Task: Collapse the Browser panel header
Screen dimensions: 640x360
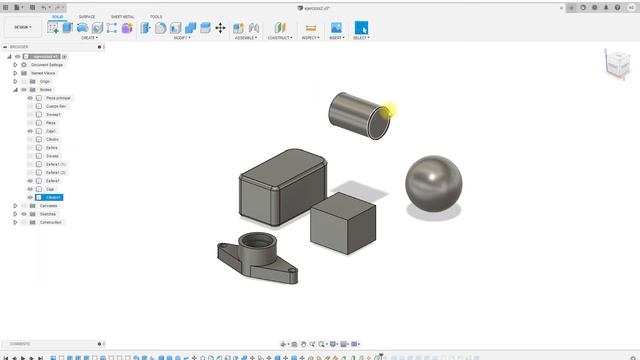Action: pos(5,47)
